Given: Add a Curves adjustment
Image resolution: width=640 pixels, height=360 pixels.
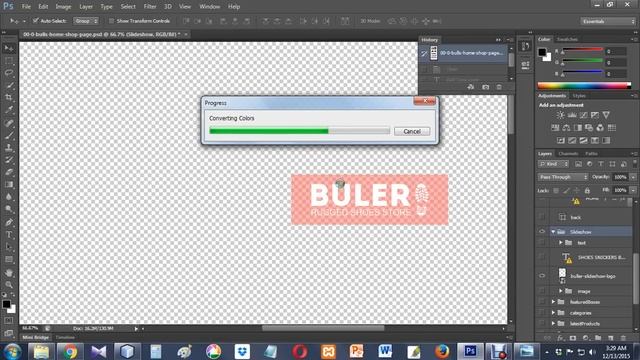Looking at the screenshot, I should [584, 115].
